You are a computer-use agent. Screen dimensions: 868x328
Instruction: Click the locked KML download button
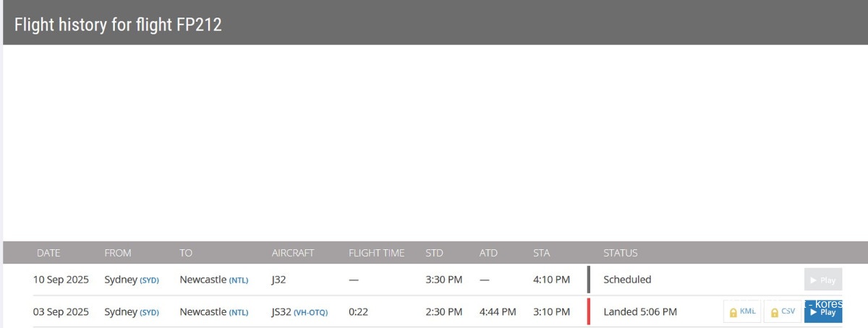click(742, 312)
